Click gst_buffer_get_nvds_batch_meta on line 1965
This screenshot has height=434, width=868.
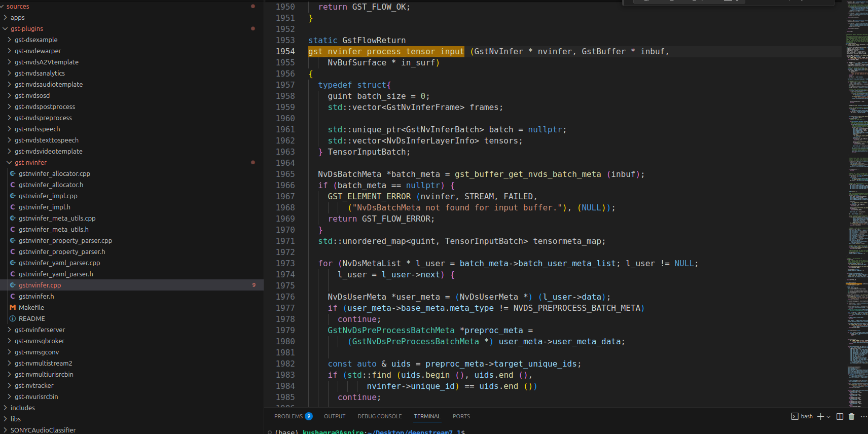(528, 174)
